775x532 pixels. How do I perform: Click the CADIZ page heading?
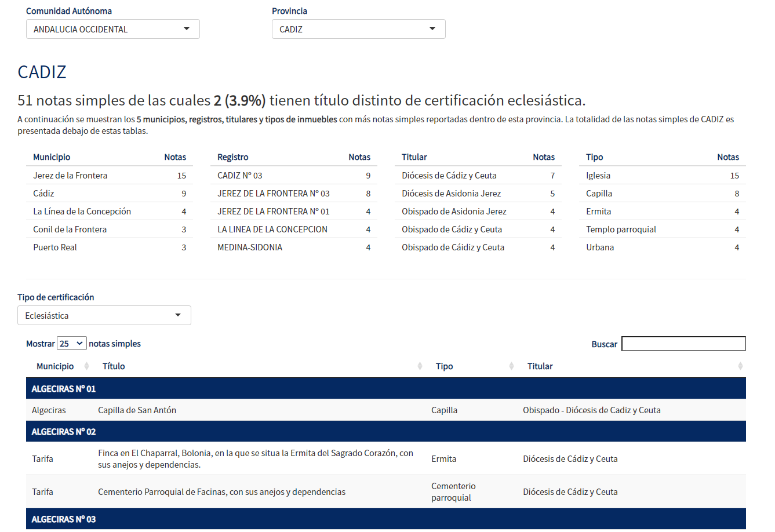pos(42,72)
